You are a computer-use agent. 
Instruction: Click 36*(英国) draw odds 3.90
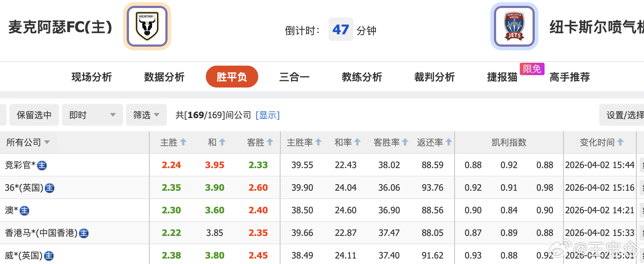click(215, 188)
